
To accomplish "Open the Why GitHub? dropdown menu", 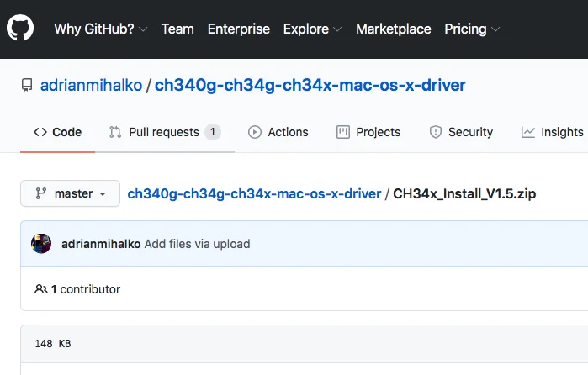I will [100, 29].
